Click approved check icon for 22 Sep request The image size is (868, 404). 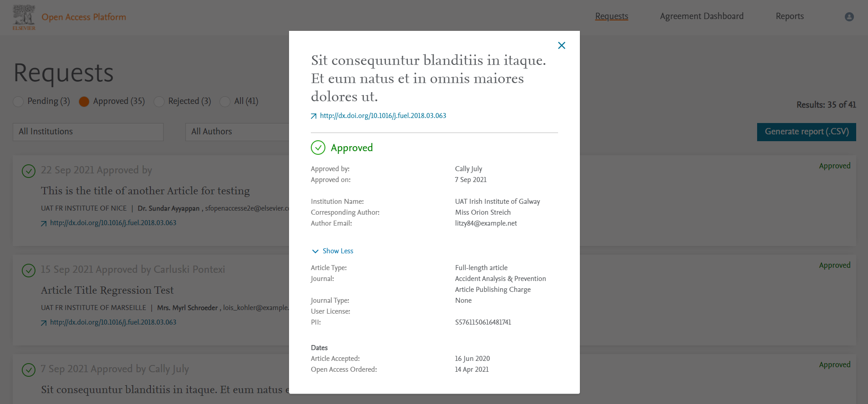(x=29, y=171)
